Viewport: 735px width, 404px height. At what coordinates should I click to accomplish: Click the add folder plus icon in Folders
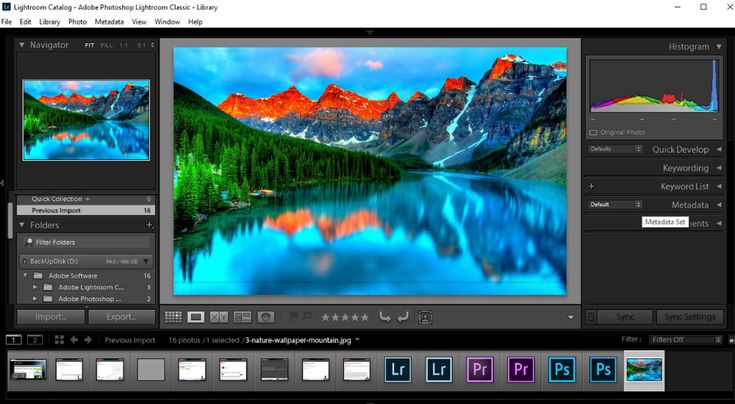click(x=149, y=225)
